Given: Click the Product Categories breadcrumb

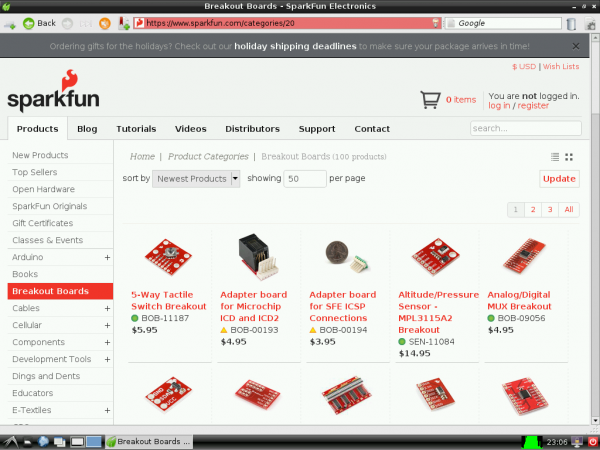Looking at the screenshot, I should [x=208, y=157].
